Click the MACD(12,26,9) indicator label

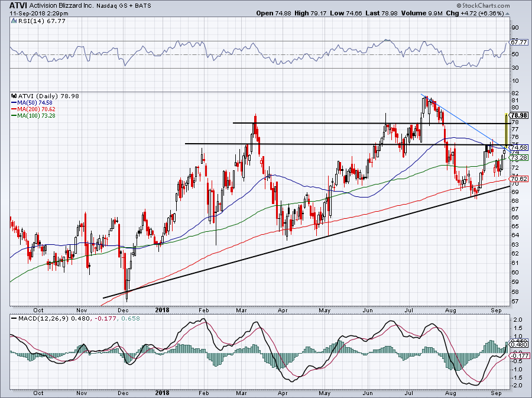(43, 318)
